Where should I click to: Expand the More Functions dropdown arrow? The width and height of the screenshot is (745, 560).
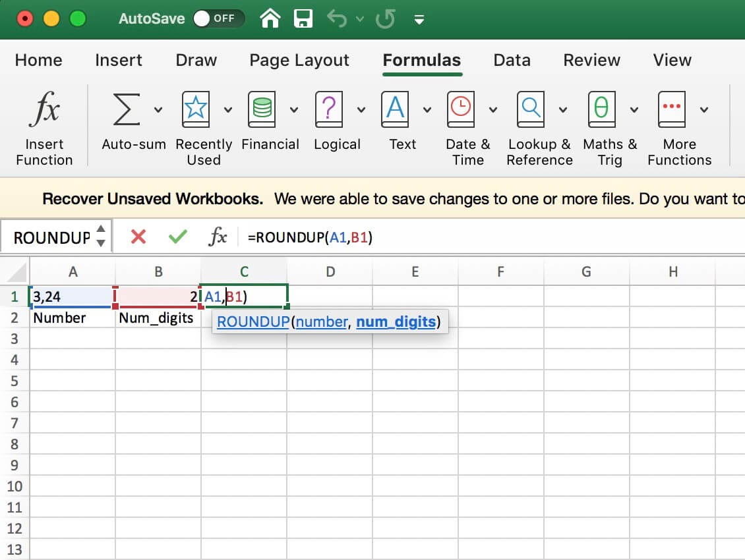click(x=704, y=110)
